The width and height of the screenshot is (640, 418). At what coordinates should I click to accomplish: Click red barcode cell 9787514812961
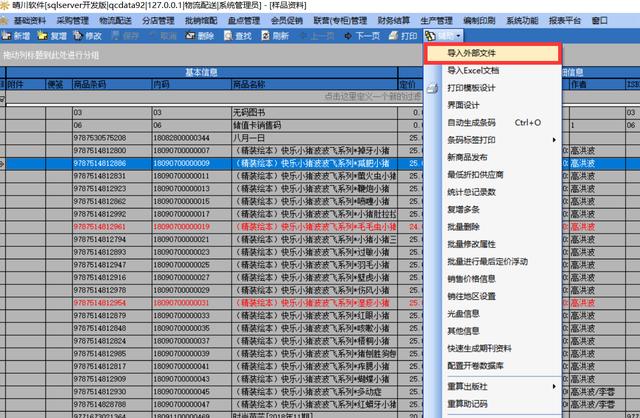point(112,227)
